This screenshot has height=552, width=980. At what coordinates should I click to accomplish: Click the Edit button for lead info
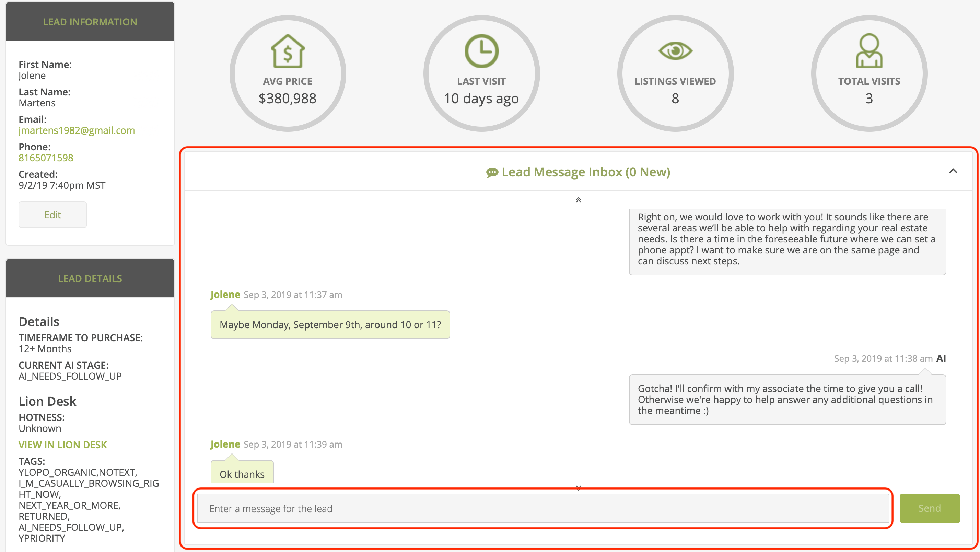(x=52, y=215)
